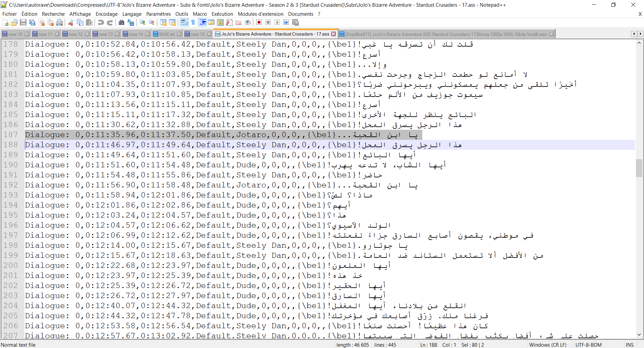Toggle synchronize vertical scrolling icon
This screenshot has height=348, width=644.
click(163, 22)
